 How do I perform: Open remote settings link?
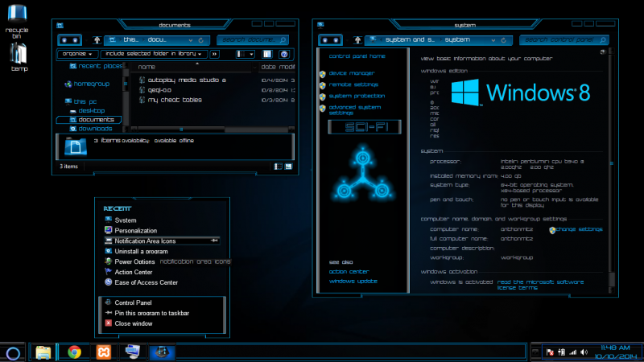click(353, 84)
